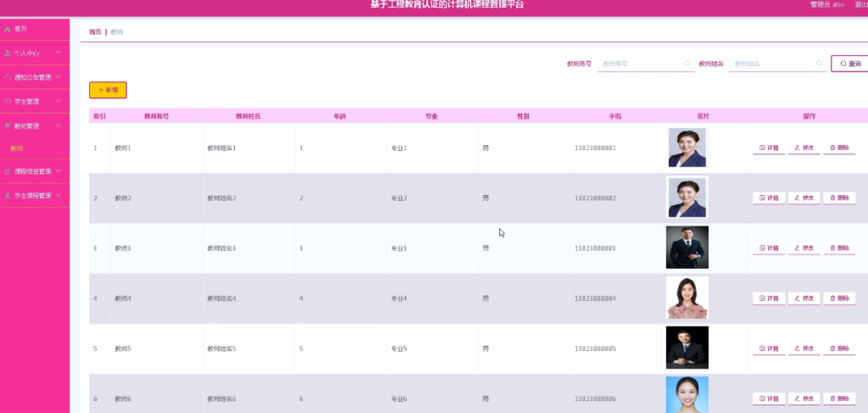Go to 首页 breadcrumb link
Viewport: 868px width, 413px height.
click(95, 32)
